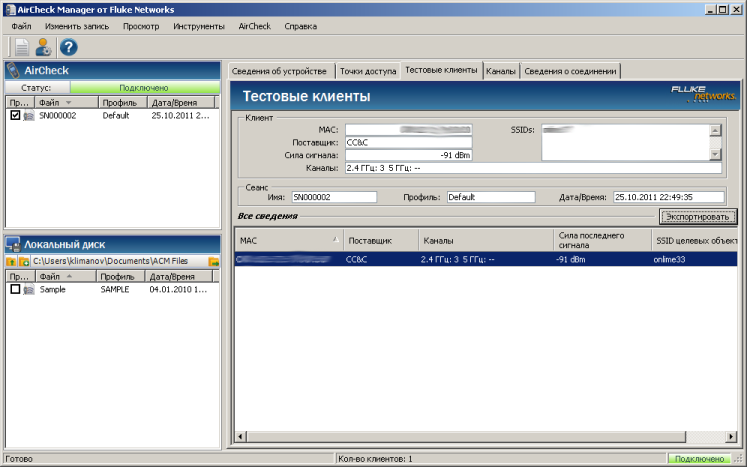Open the profile manager user icon
The height and width of the screenshot is (467, 747).
coord(43,47)
